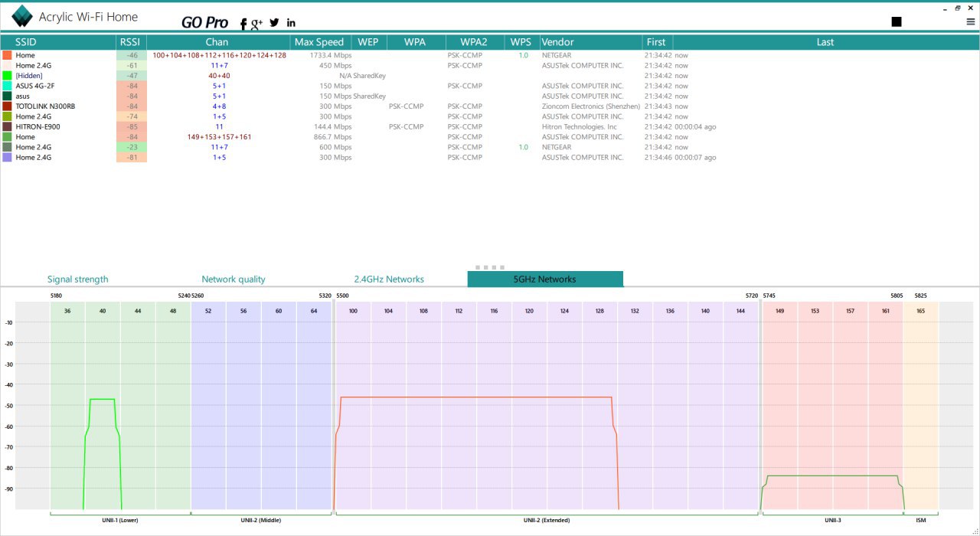
Task: Open the Twitter bird icon
Action: tap(274, 23)
